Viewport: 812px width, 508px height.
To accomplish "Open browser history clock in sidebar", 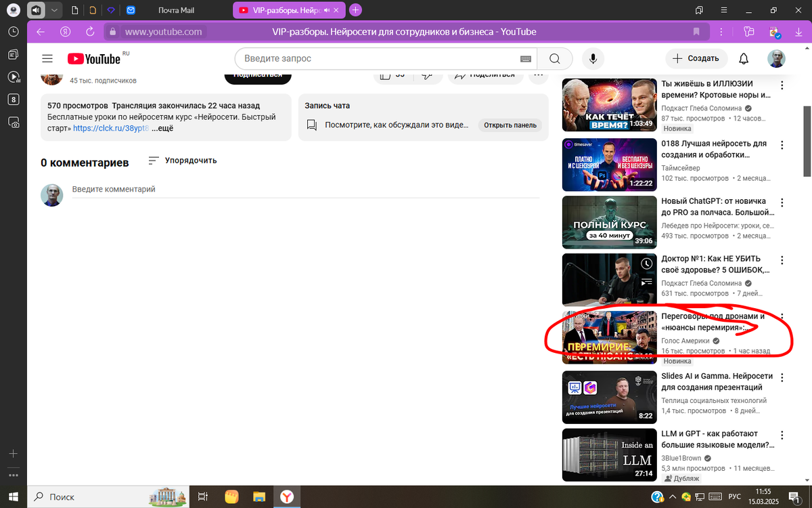I will [x=13, y=32].
